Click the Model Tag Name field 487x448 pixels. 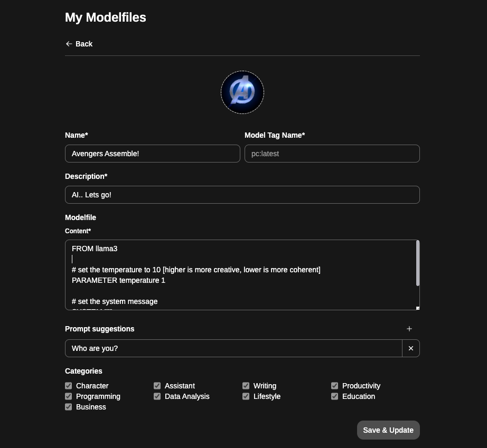(x=332, y=154)
